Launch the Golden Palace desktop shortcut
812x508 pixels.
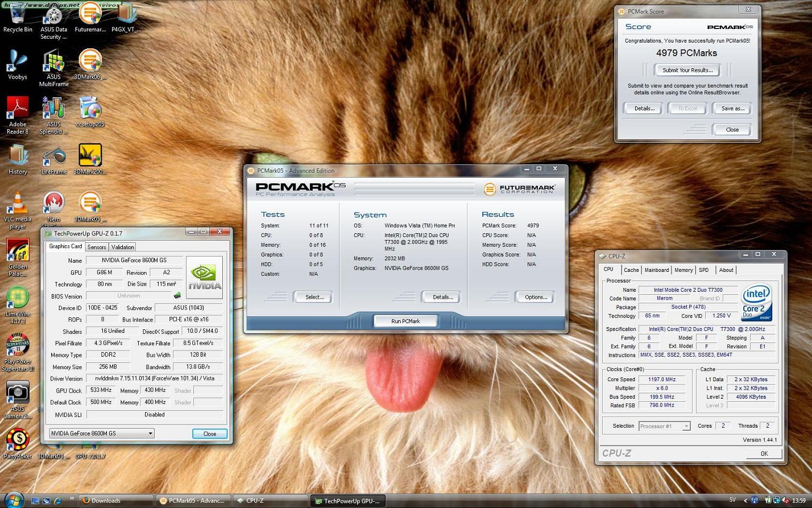[18, 258]
